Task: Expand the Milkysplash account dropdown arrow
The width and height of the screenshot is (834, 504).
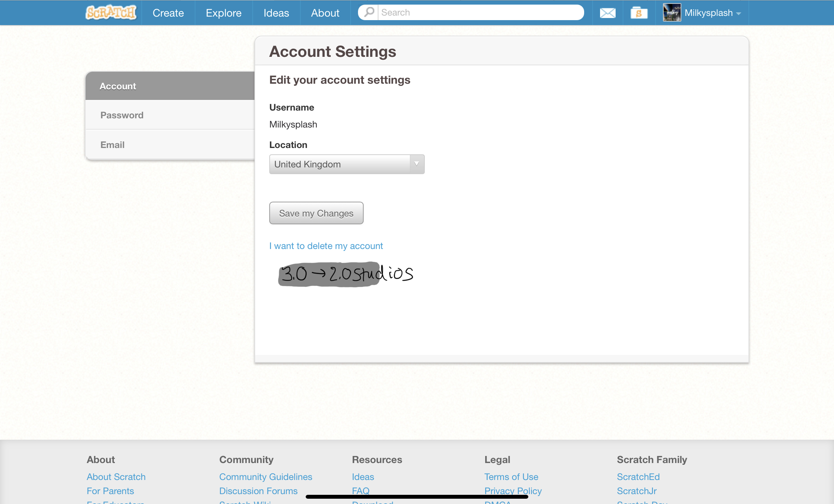Action: pos(739,14)
